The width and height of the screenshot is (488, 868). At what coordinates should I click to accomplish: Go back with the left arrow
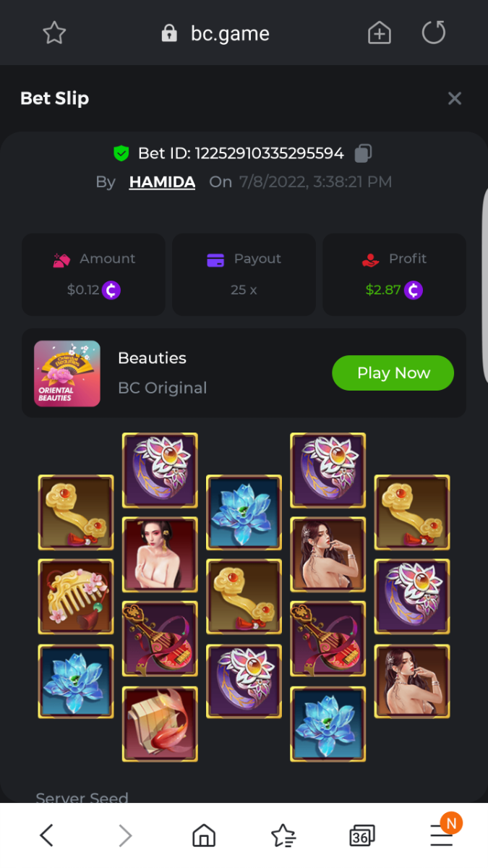46,836
